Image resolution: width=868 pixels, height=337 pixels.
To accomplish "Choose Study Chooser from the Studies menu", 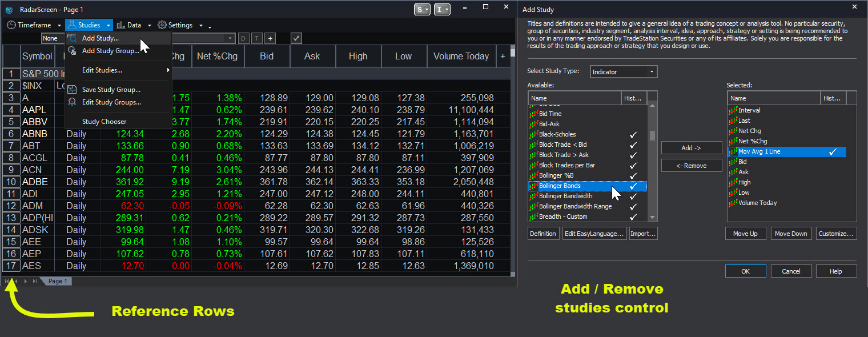I will pos(105,122).
